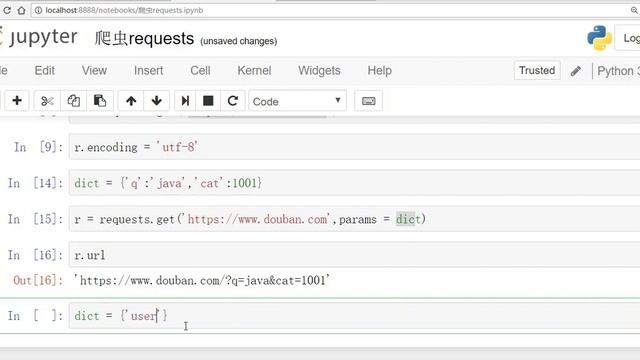Click the In [16] prompt label
Screen dimensions: 640x360
pyautogui.click(x=36, y=255)
